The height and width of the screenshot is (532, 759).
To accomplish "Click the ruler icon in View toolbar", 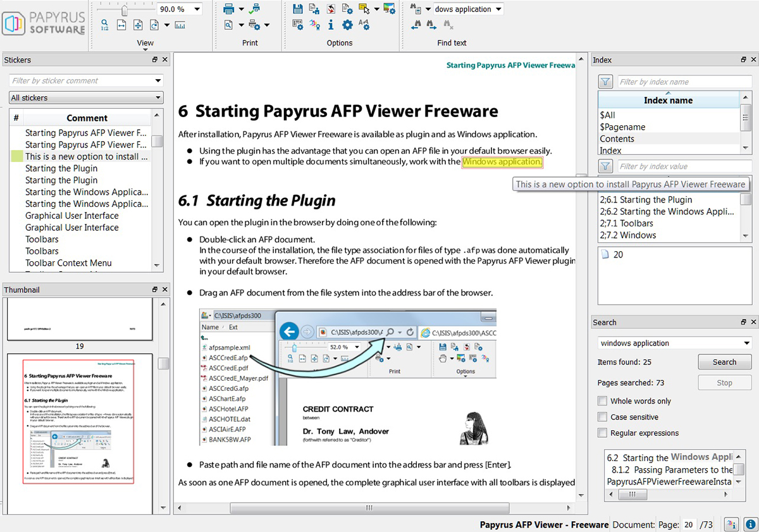I will point(180,25).
